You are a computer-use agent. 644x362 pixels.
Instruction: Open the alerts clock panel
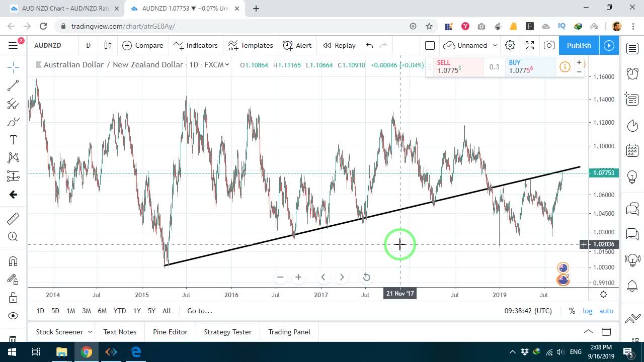click(632, 73)
